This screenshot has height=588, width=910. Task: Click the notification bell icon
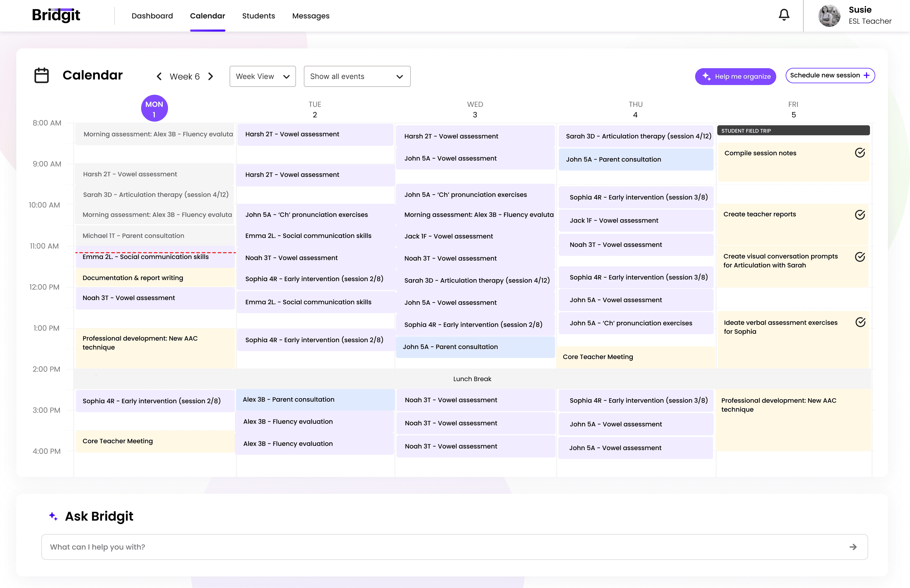coord(784,15)
